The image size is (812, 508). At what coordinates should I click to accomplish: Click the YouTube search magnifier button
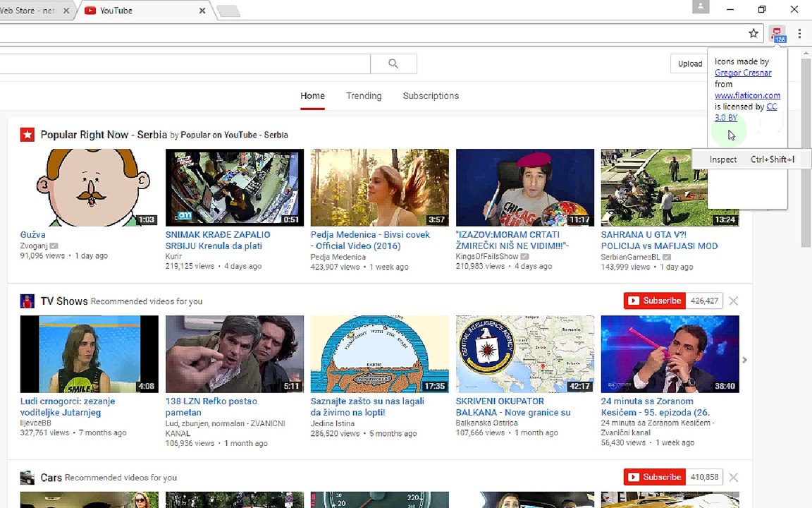(x=393, y=64)
